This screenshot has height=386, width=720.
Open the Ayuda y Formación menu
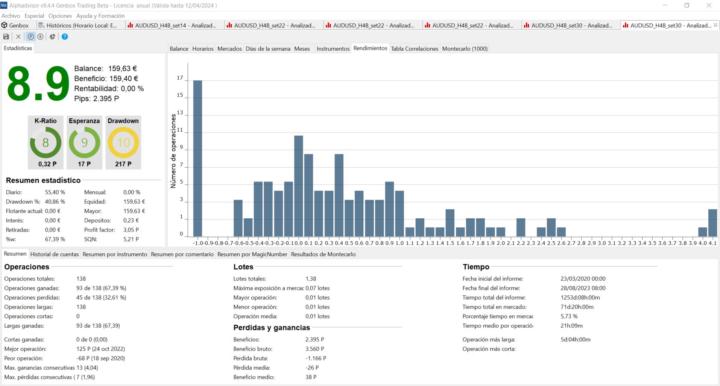(100, 16)
